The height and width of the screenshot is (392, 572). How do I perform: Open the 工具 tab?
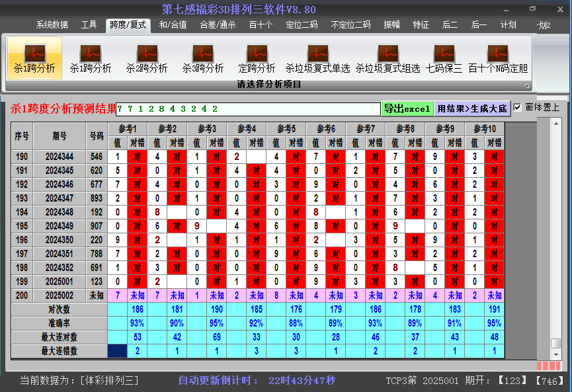(89, 25)
